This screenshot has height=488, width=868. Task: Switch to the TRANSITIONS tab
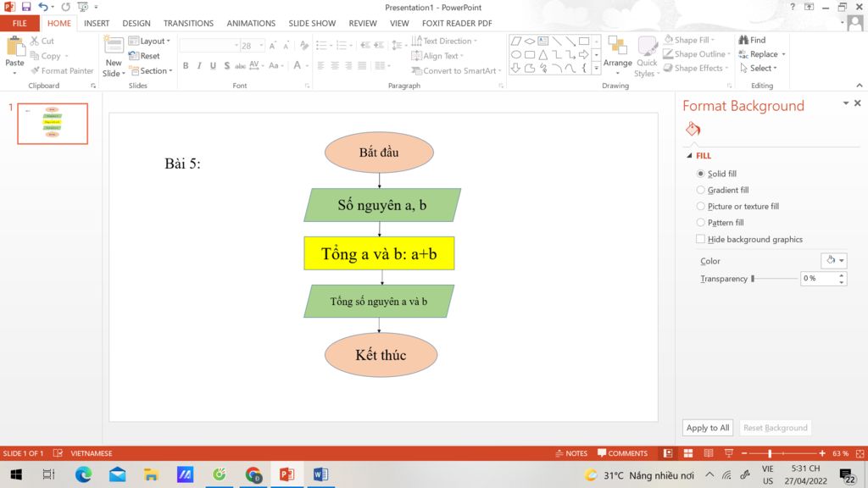[188, 23]
